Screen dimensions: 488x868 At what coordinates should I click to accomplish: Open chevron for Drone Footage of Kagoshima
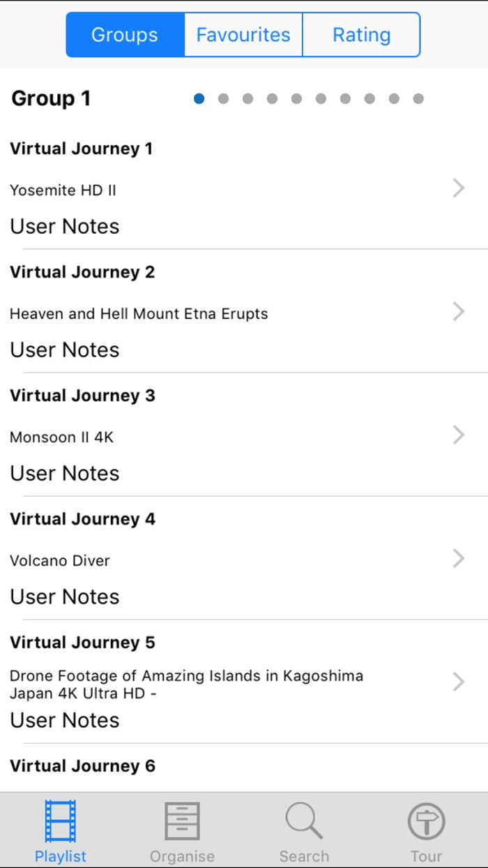(x=458, y=682)
